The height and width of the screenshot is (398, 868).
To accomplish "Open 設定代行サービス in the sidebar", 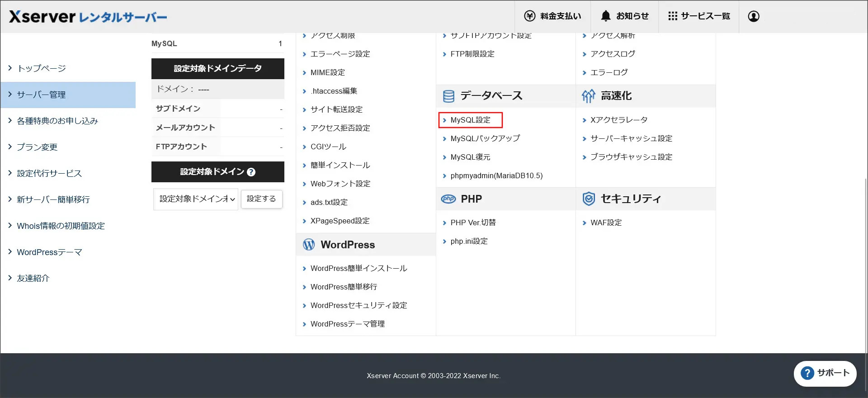I will click(49, 174).
